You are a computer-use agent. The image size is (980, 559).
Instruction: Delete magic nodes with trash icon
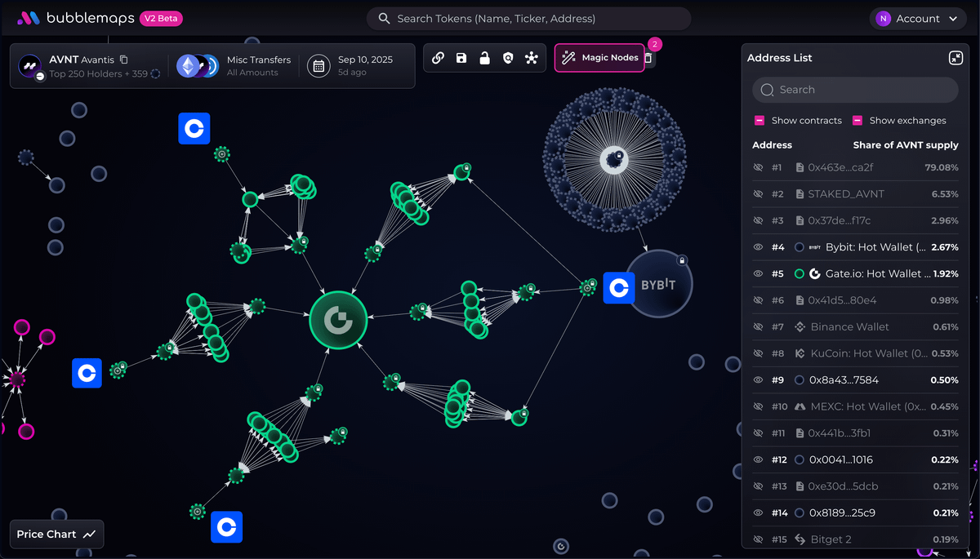(648, 59)
